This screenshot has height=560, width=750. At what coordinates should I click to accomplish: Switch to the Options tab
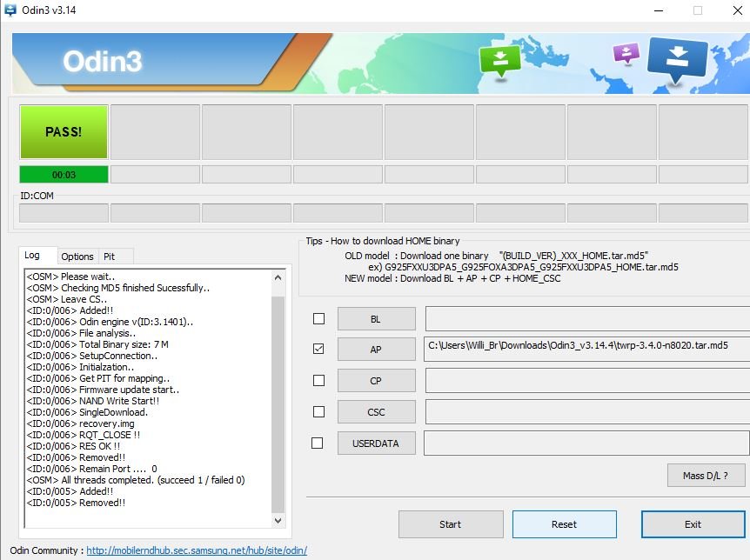(x=77, y=257)
